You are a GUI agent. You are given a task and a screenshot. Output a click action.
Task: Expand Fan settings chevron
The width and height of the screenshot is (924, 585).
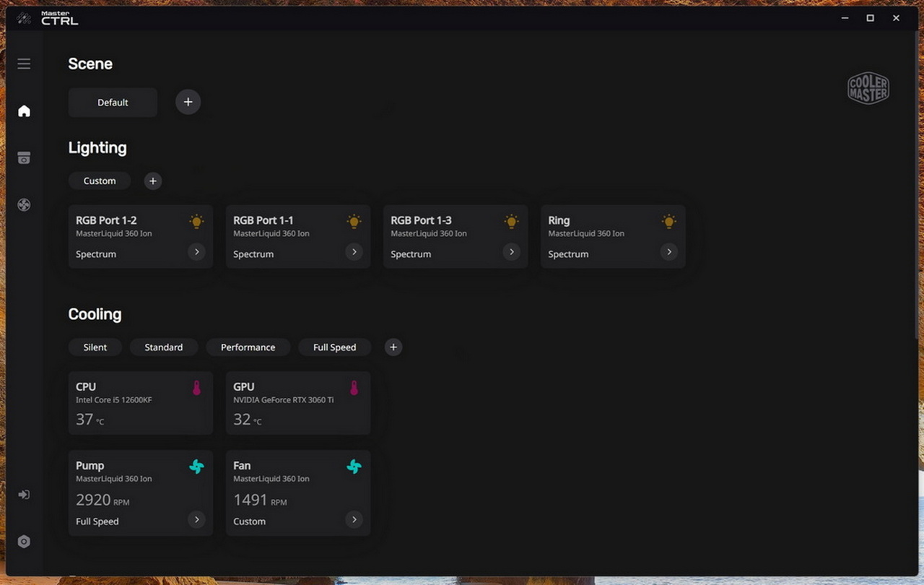[354, 519]
